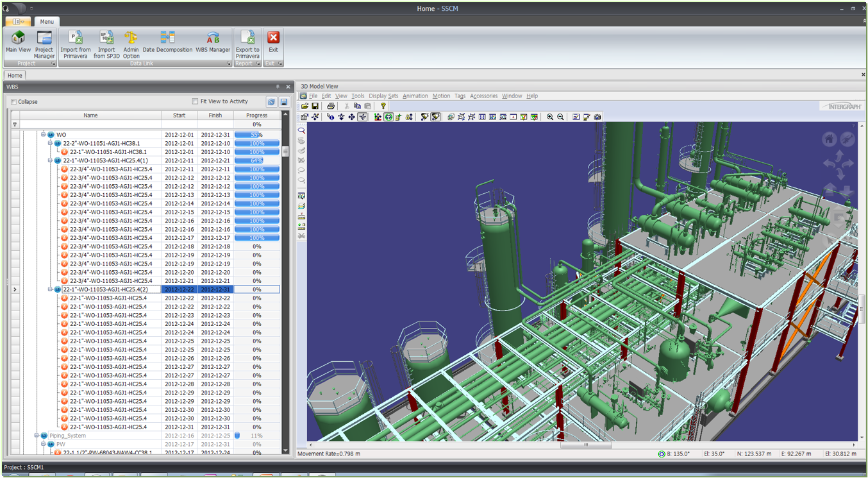Pin the WBS panel with pushpin toggle
The height and width of the screenshot is (478, 868).
point(278,87)
